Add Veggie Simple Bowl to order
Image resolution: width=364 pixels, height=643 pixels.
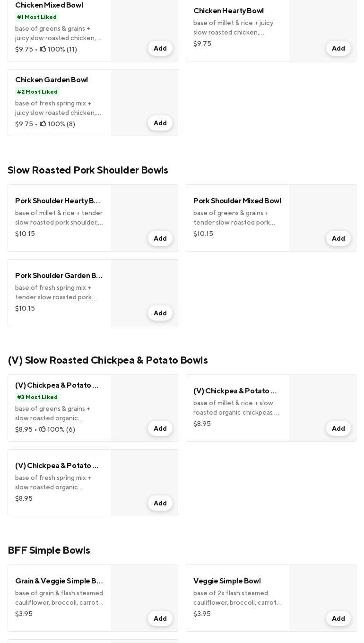338,618
